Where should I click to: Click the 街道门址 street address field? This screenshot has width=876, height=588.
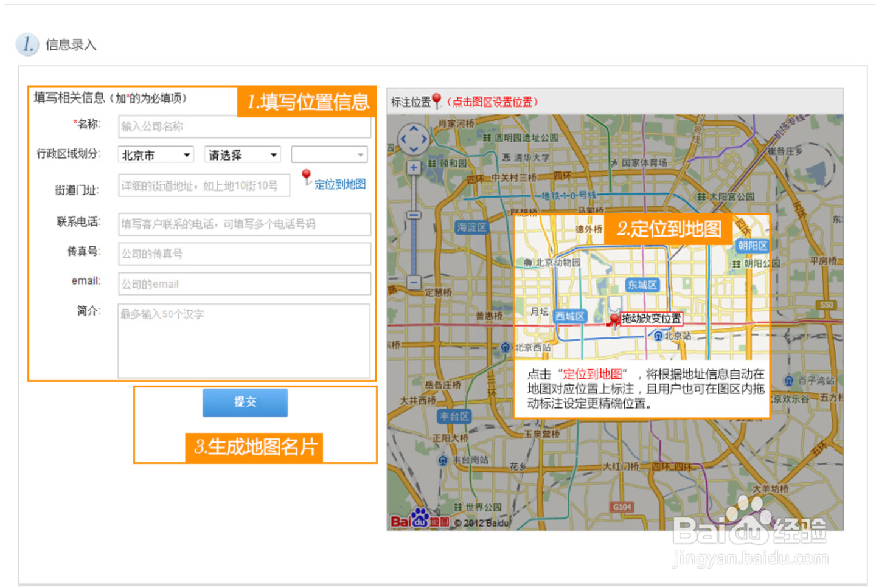coord(204,185)
